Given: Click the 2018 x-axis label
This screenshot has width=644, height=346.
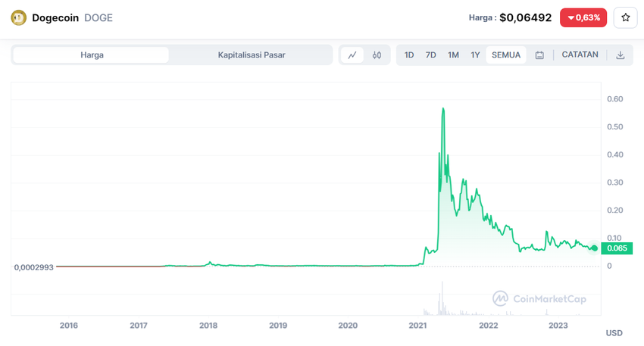Looking at the screenshot, I should coord(208,326).
